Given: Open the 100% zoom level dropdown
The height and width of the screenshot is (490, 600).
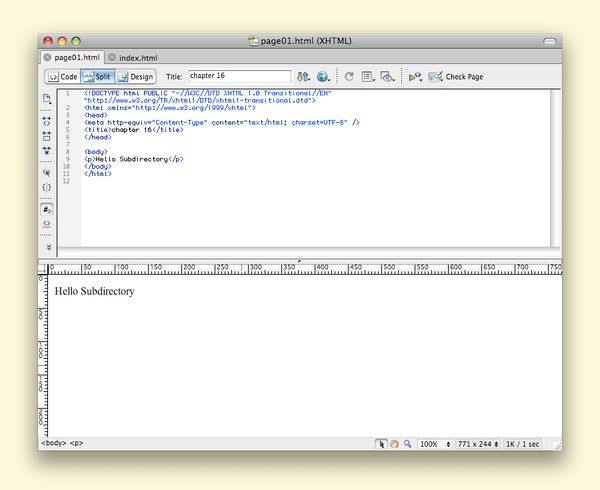Looking at the screenshot, I should 434,443.
